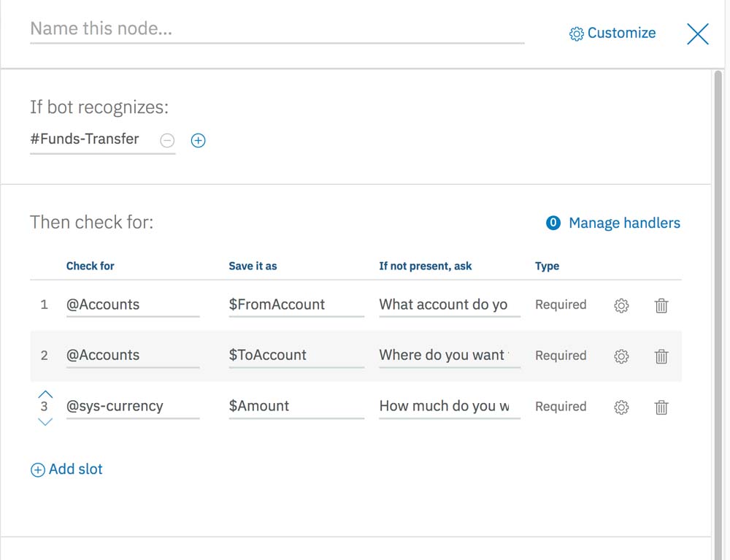Edit the @sys-currency check-for field

coord(132,407)
